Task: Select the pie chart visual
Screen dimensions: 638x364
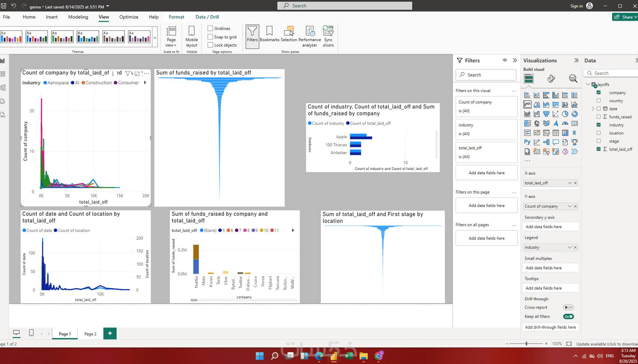Action: tap(565, 114)
